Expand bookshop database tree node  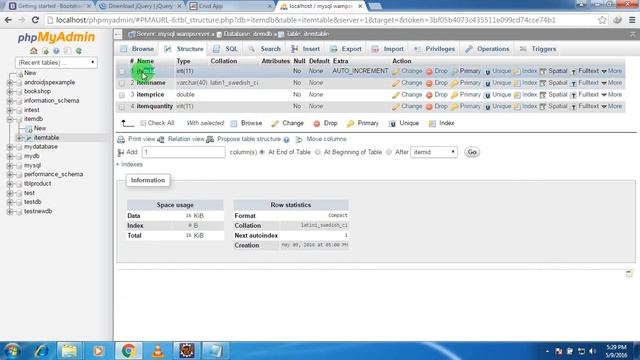[x=10, y=91]
